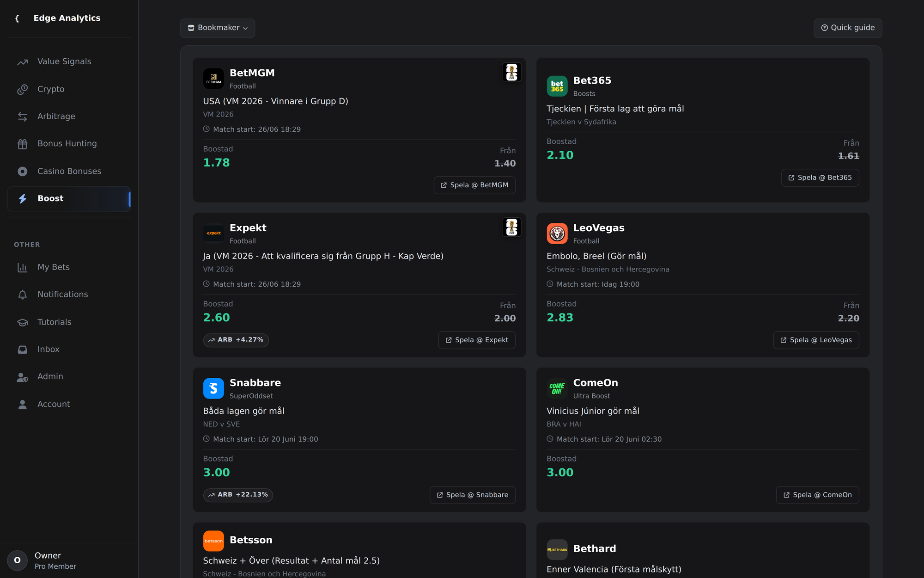Click the BetMGM bookmaker logo
The height and width of the screenshot is (578, 924).
[x=213, y=79]
